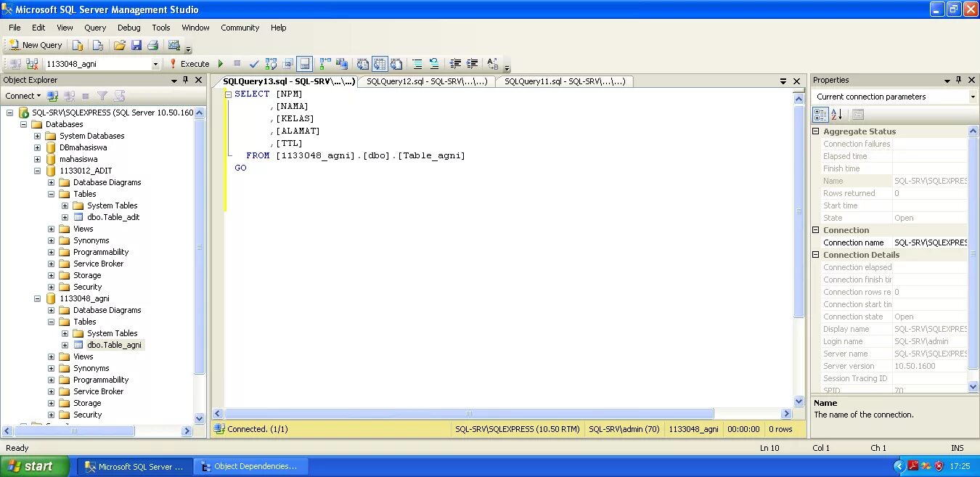Image resolution: width=980 pixels, height=477 pixels.
Task: Click the 17:25 system tray clock
Action: pyautogui.click(x=960, y=466)
